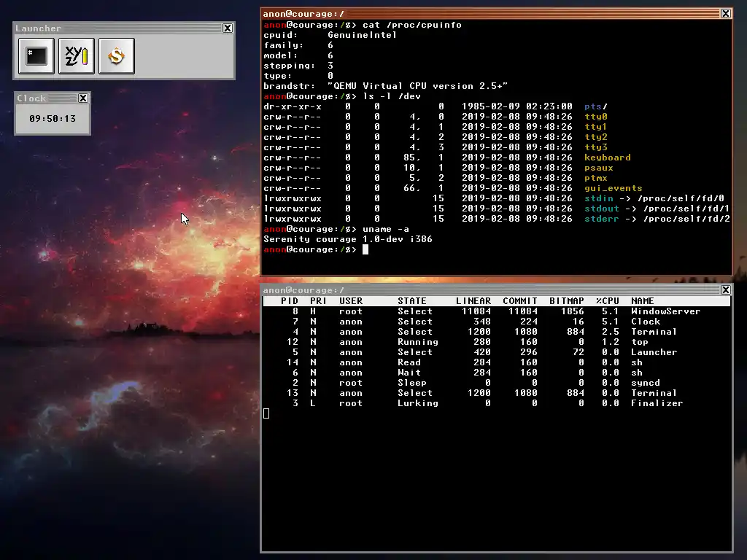Screen dimensions: 747x560
Task: Click the 'ls -l /dev' command text
Action: click(392, 96)
